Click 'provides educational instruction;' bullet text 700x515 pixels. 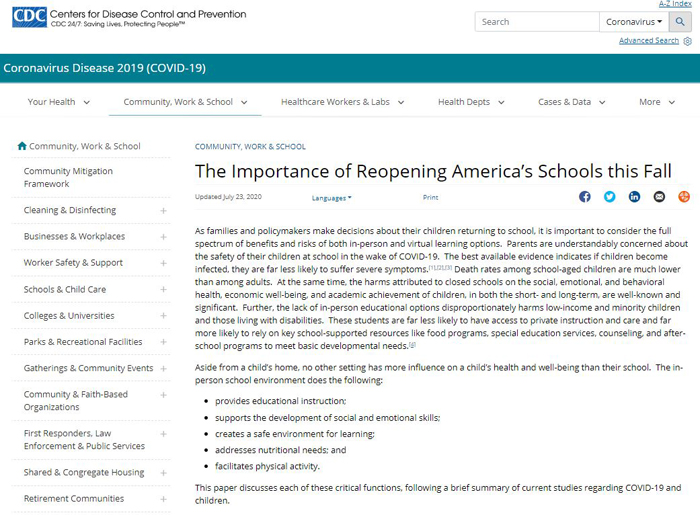(x=280, y=401)
